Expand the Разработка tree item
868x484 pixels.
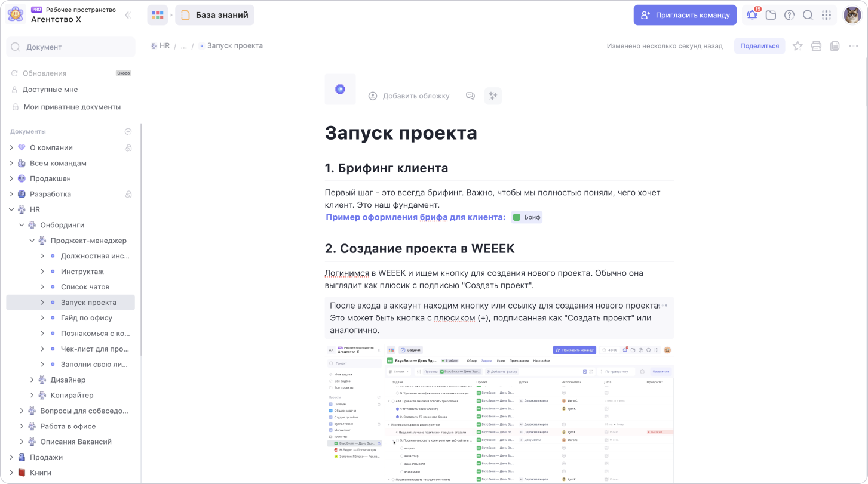11,194
